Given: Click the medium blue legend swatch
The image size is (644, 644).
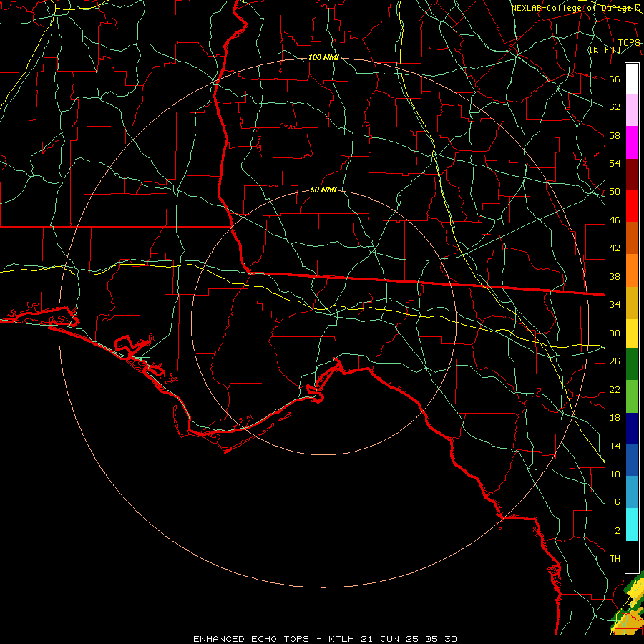Looking at the screenshot, I should pyautogui.click(x=632, y=460).
